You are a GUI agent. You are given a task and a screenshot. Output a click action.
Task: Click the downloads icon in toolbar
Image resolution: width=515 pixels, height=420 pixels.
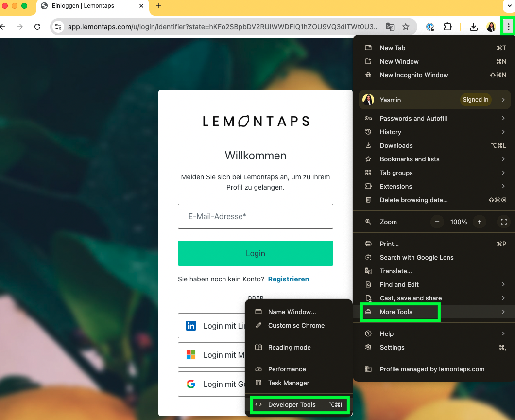click(473, 27)
